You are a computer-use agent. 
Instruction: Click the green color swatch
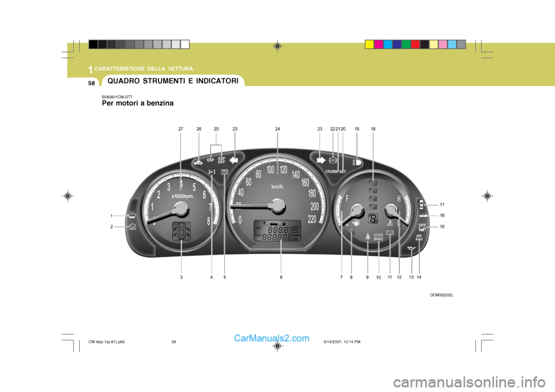406,45
